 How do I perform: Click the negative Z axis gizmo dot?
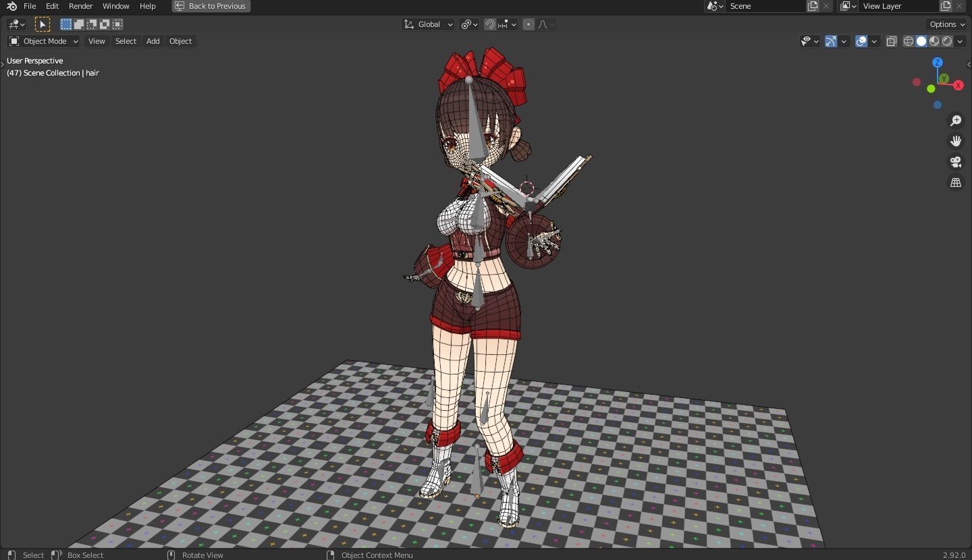point(937,105)
